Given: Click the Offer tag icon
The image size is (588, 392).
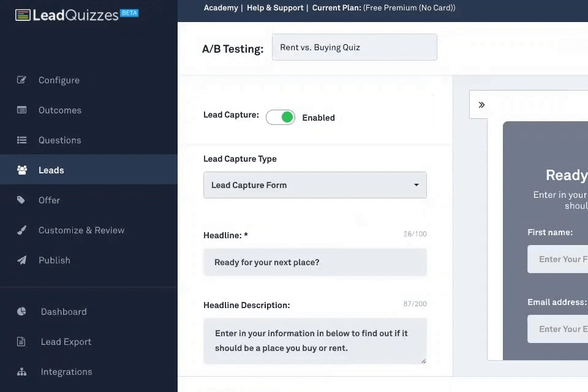Looking at the screenshot, I should (22, 200).
